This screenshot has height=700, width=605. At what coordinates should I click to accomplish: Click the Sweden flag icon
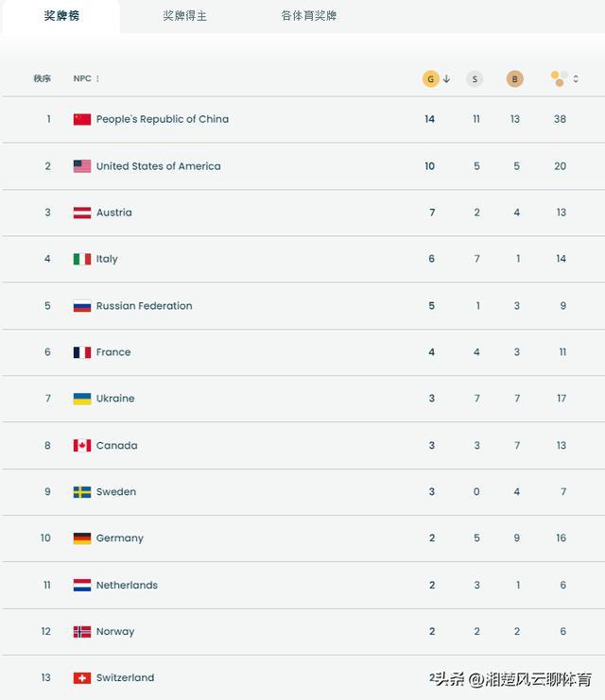pos(82,492)
